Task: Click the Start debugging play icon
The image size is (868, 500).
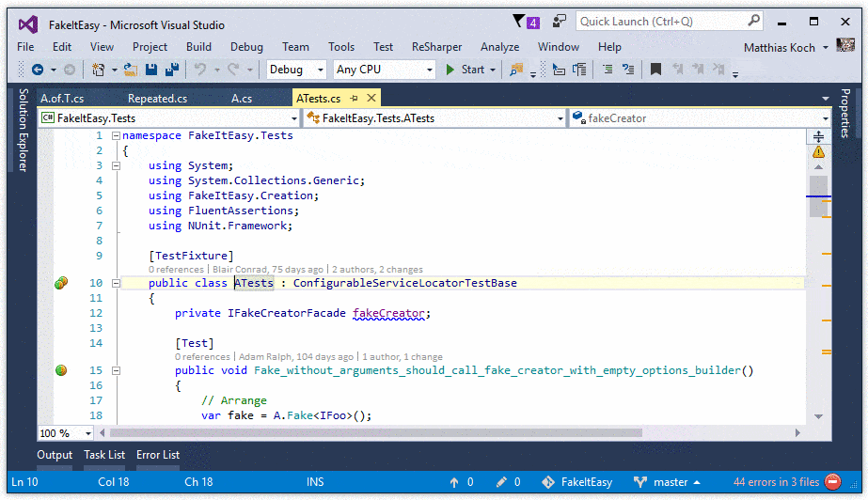Action: (x=450, y=70)
